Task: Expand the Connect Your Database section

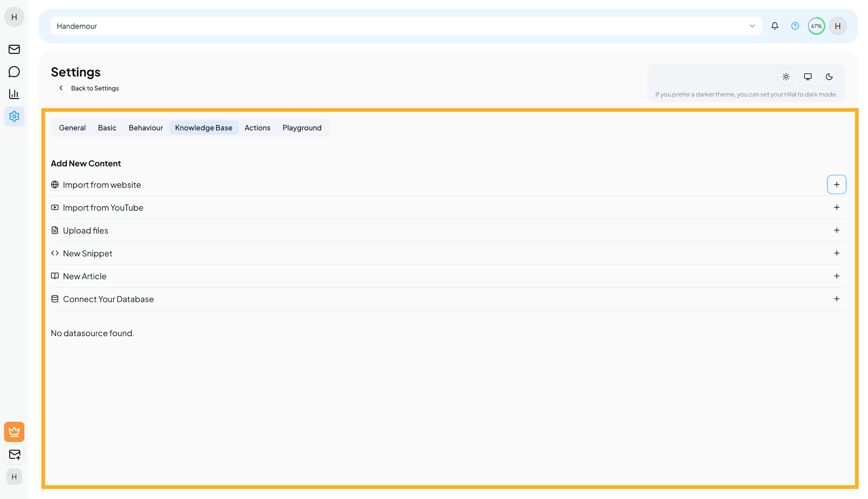Action: pos(837,299)
